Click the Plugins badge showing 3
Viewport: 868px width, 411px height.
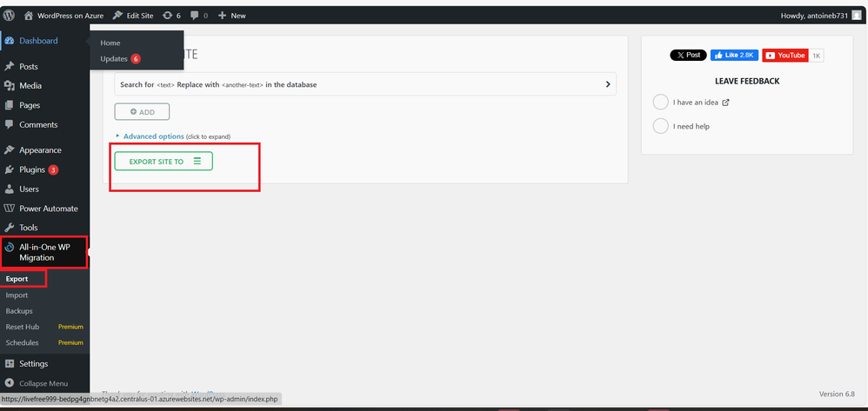[53, 169]
